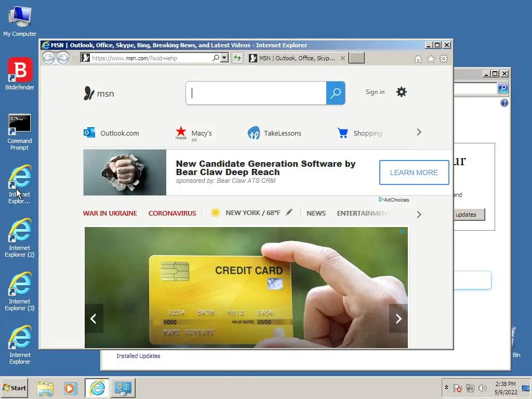Viewport: 532px width, 399px height.
Task: Click the address bar search magnifier icon
Action: point(216,58)
